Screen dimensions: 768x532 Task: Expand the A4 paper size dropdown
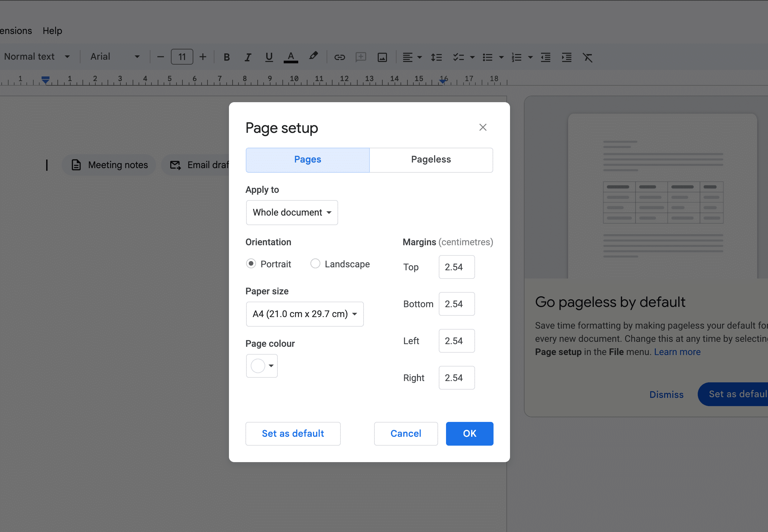click(x=304, y=314)
